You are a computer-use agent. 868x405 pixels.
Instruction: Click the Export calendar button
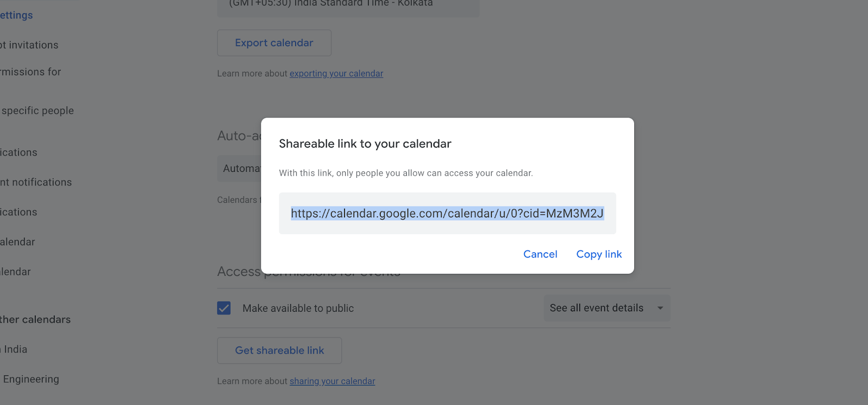click(x=274, y=43)
